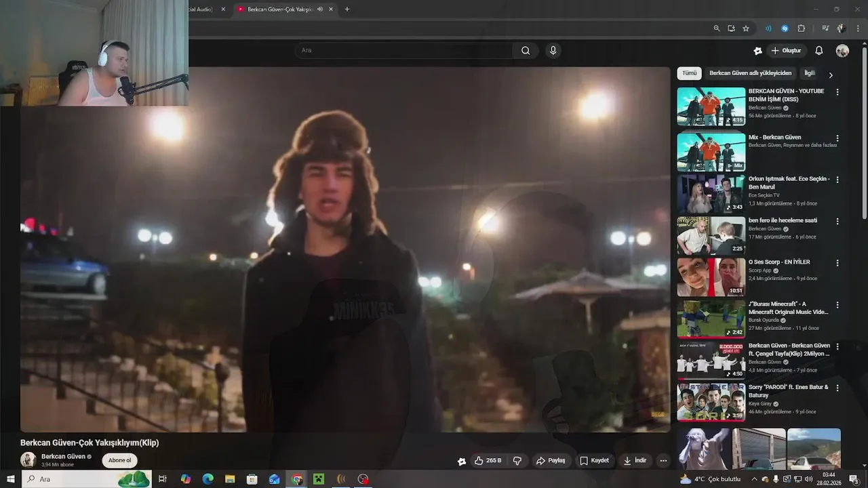The width and height of the screenshot is (868, 488).
Task: Open the blue sound-wave extension icon
Action: coord(768,28)
